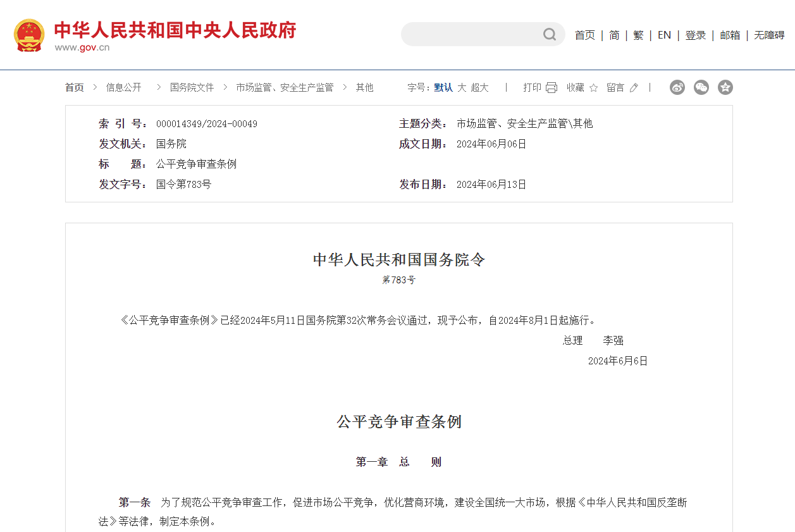Open 国务院文件 from the breadcrumb
Screen dimensions: 795x532
click(190, 88)
